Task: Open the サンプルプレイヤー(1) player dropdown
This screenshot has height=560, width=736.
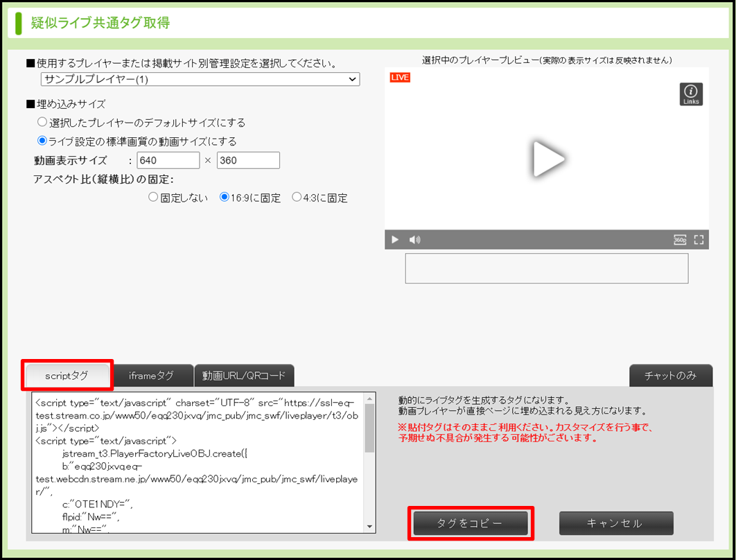Action: [x=200, y=80]
